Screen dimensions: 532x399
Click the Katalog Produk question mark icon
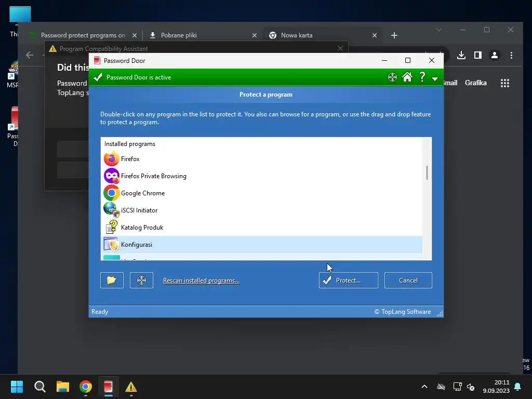tap(111, 227)
